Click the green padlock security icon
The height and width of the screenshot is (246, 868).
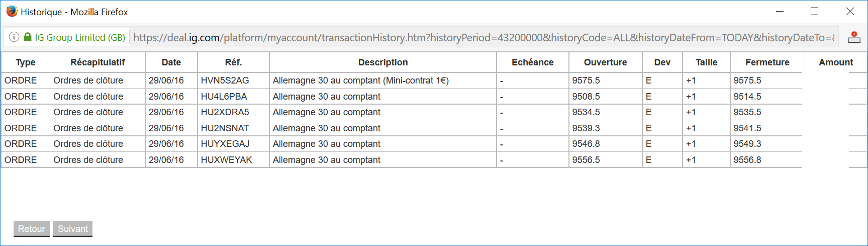(x=28, y=37)
